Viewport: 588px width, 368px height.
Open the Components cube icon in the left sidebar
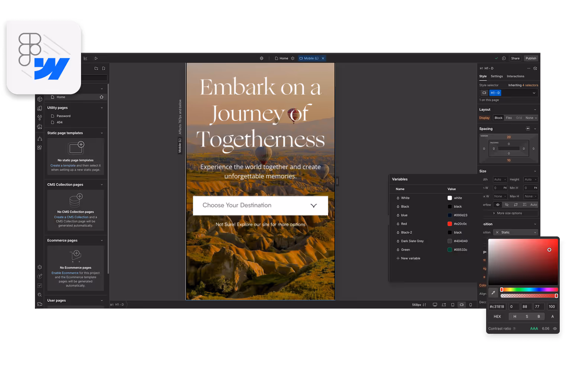point(40,99)
